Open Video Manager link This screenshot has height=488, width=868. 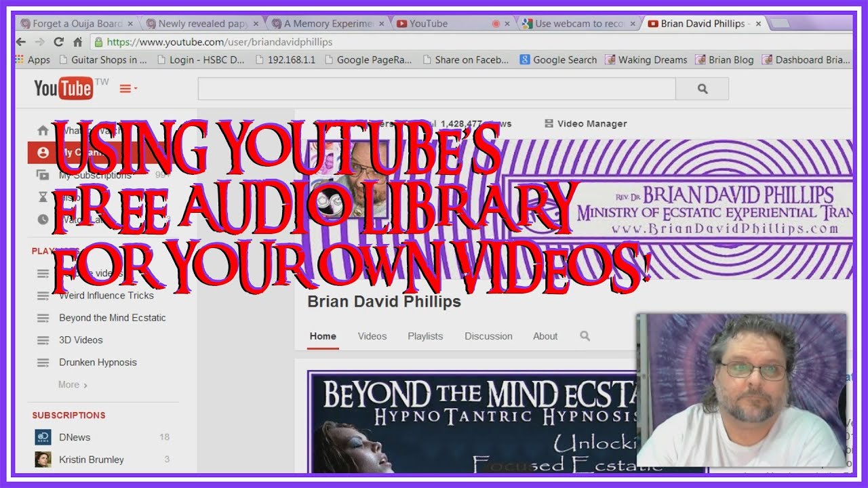click(x=586, y=123)
